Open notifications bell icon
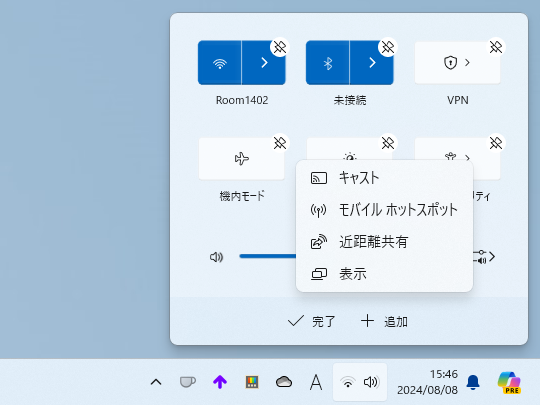The height and width of the screenshot is (405, 540). pyautogui.click(x=473, y=382)
